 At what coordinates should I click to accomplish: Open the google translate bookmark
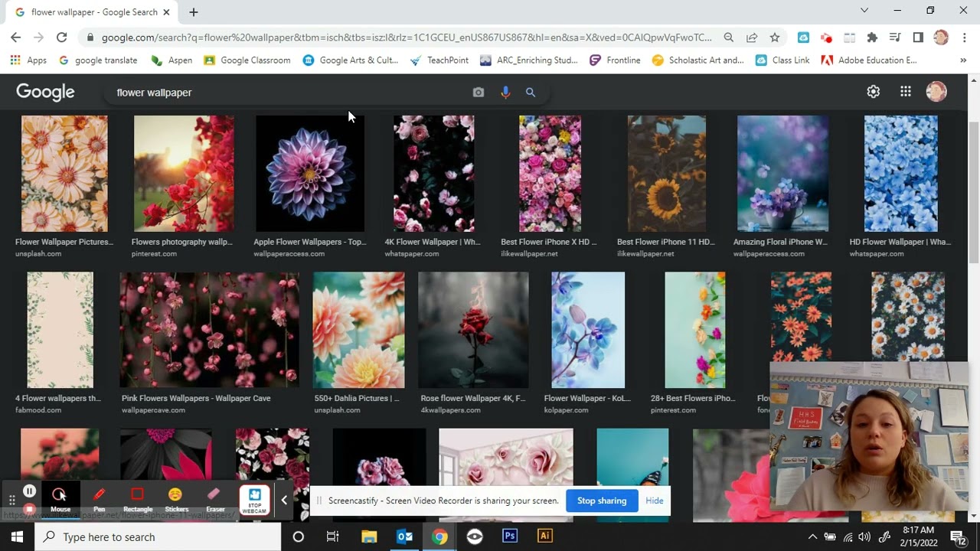click(98, 60)
